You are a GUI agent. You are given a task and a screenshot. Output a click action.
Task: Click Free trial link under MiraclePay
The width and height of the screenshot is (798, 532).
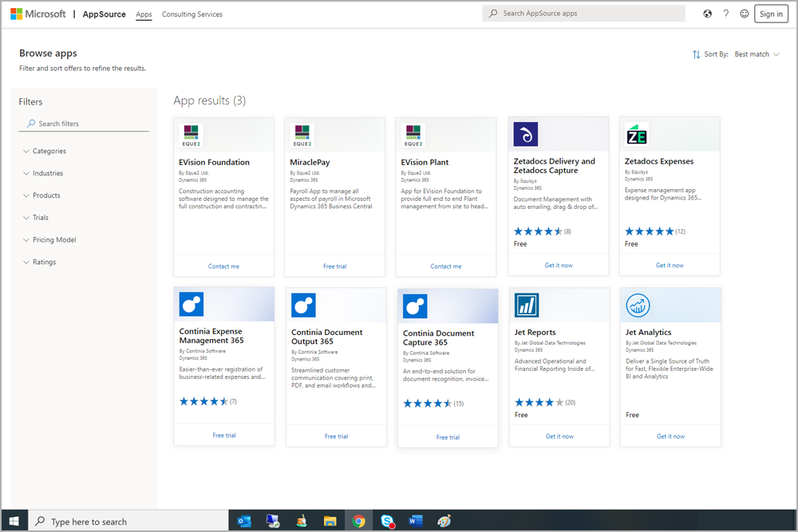[x=334, y=266]
